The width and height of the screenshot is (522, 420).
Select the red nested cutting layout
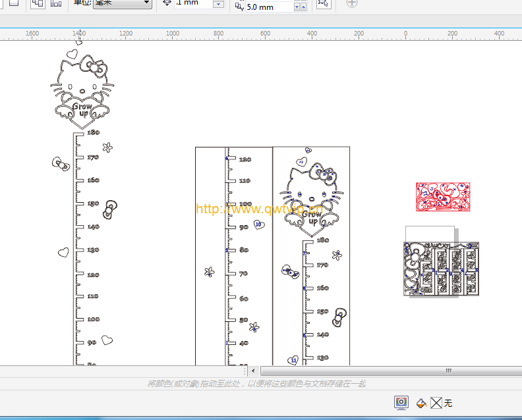tap(443, 197)
